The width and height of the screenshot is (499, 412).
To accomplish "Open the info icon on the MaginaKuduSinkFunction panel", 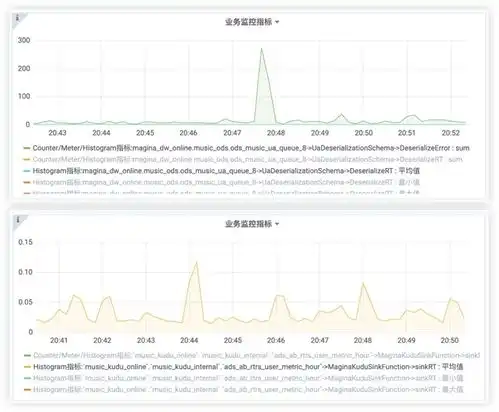I will pos(18,219).
